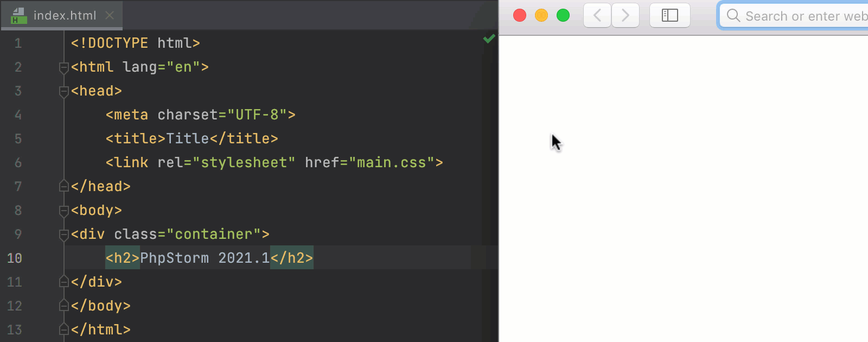Maximize Safari window with green button
This screenshot has width=868, height=342.
563,15
